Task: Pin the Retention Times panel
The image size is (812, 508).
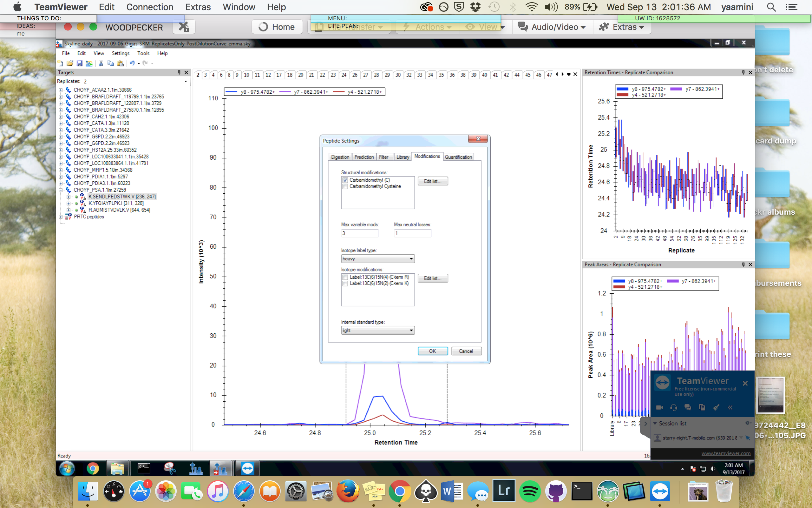Action: [743, 72]
